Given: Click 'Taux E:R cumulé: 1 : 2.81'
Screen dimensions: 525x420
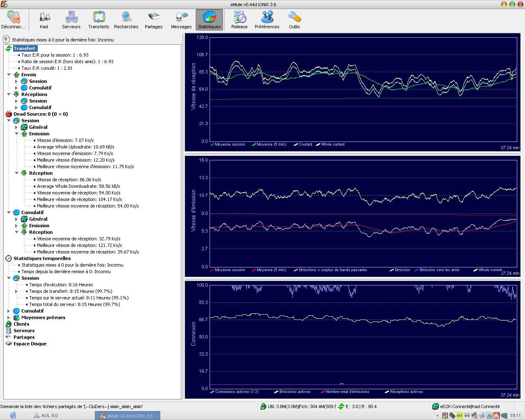Looking at the screenshot, I should [x=47, y=68].
